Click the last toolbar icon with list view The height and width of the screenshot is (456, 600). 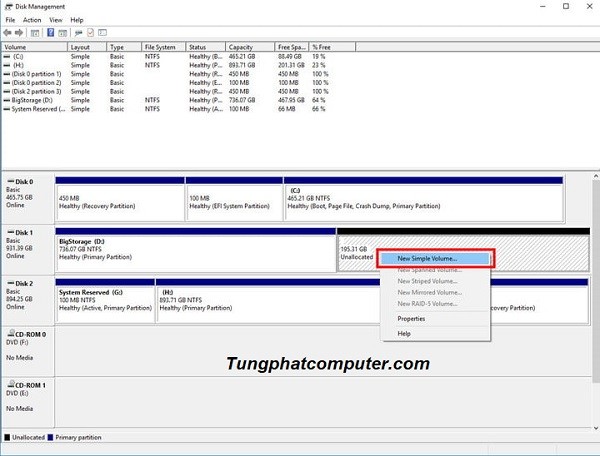point(102,33)
